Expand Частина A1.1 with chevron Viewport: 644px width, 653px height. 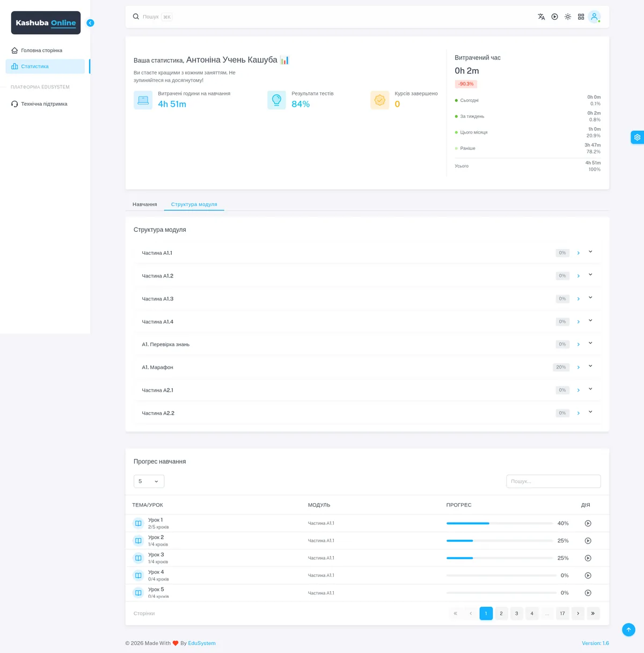pyautogui.click(x=590, y=252)
